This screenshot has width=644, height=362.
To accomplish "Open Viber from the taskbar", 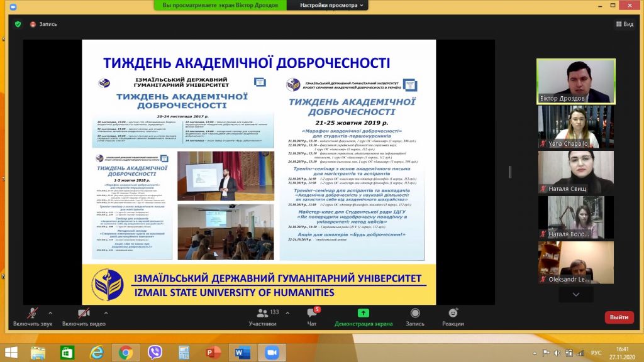I will (x=155, y=353).
